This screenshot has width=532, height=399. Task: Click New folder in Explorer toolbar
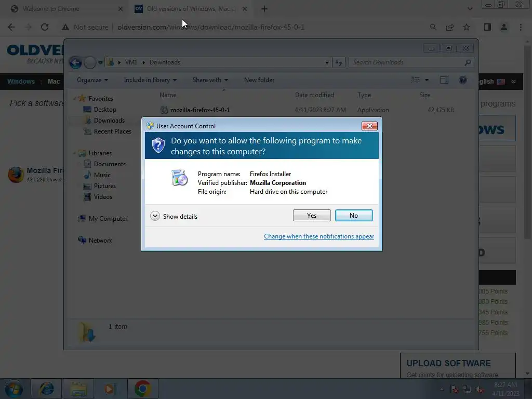pyautogui.click(x=259, y=80)
